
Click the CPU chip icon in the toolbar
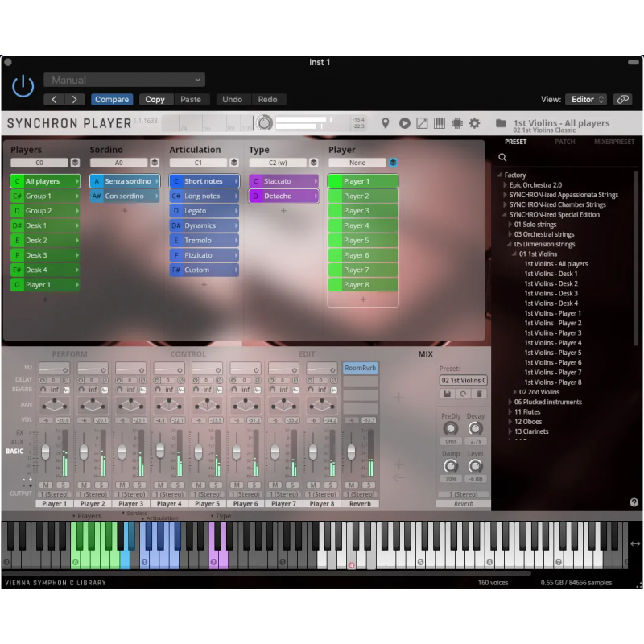(x=457, y=122)
